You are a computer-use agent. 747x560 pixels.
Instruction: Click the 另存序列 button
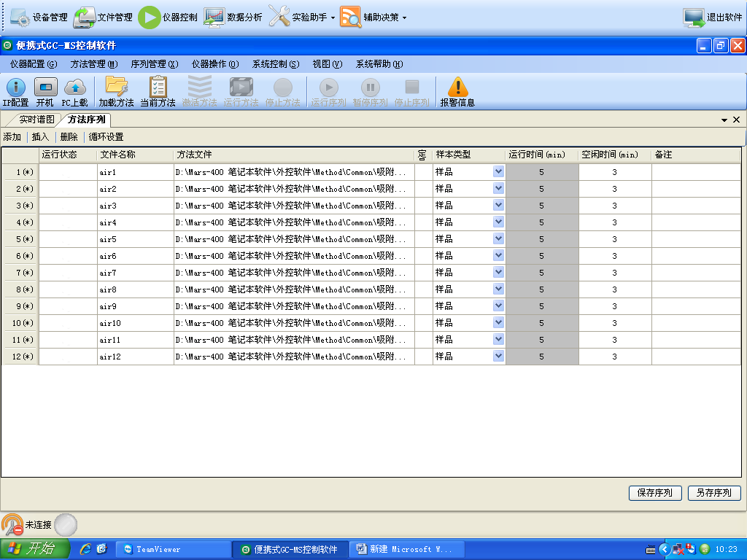[x=713, y=493]
